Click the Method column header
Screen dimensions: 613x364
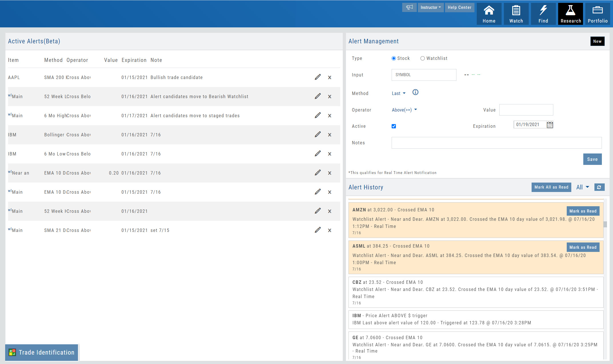click(53, 60)
